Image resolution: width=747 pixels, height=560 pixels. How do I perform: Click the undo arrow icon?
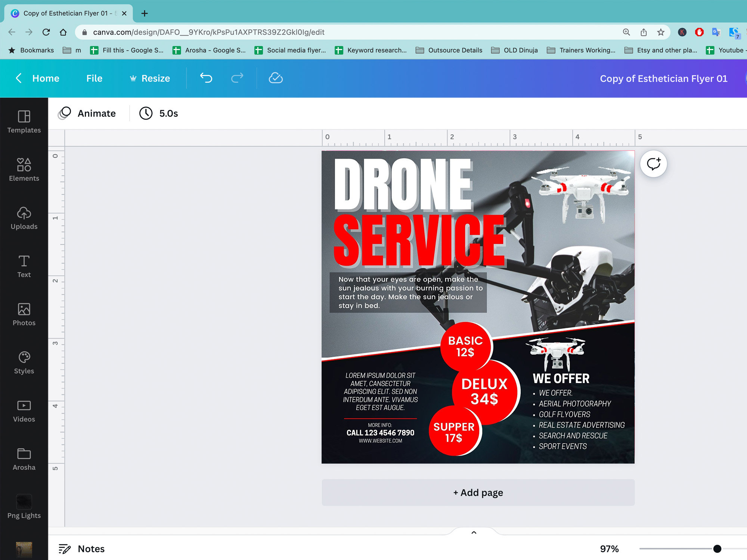[x=206, y=78]
